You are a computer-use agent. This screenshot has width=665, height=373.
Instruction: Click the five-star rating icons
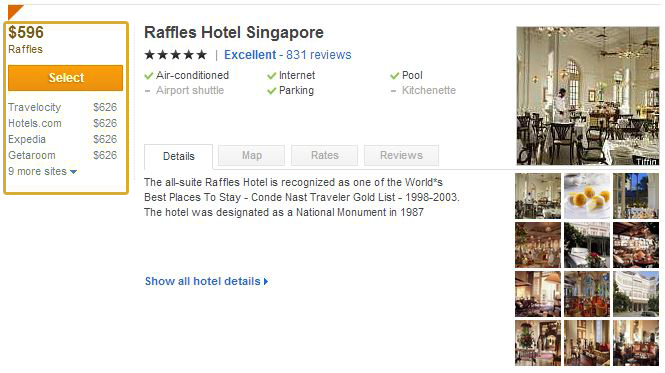tap(176, 55)
